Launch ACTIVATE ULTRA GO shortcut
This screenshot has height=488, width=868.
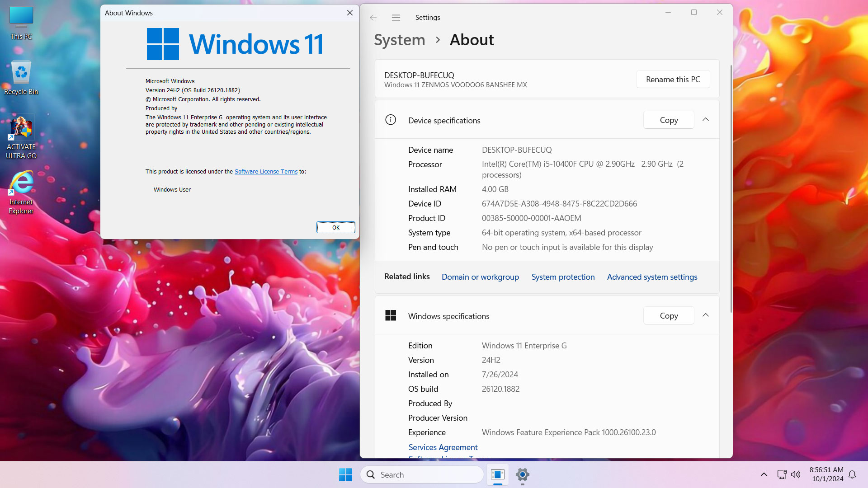(21, 137)
